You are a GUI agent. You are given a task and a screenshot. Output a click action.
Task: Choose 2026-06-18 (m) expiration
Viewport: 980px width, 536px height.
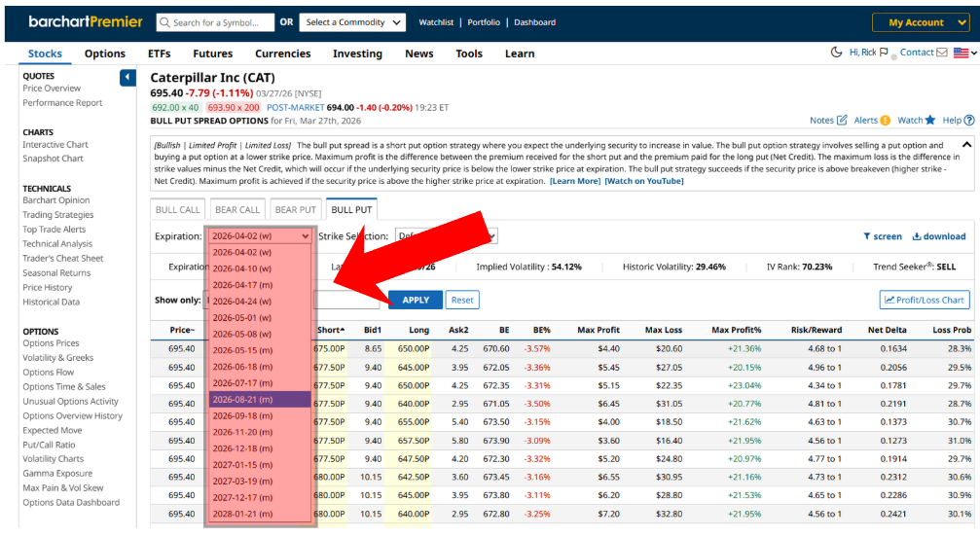tap(260, 367)
